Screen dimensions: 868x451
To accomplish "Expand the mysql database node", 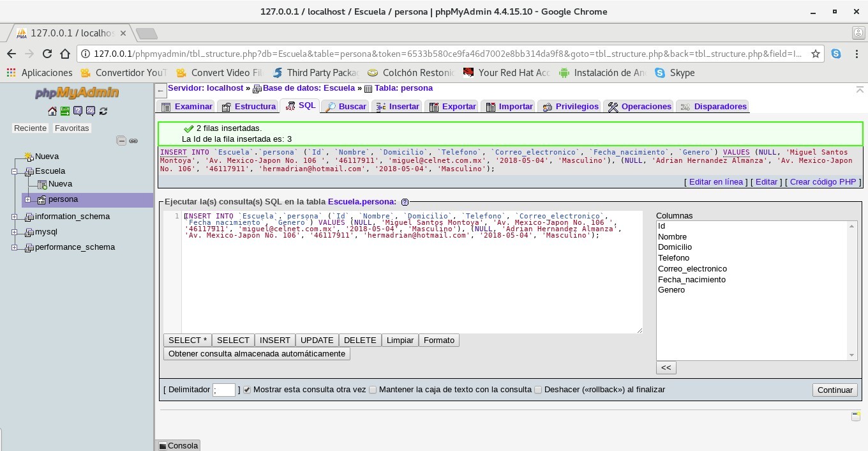I will [x=15, y=232].
